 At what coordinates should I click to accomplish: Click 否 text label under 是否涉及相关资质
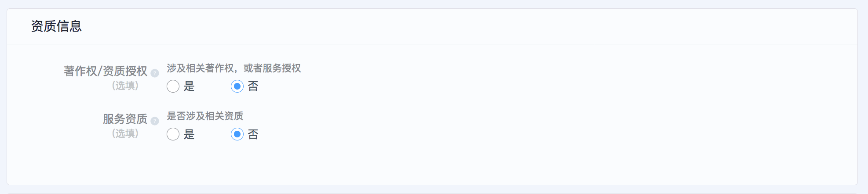click(253, 134)
